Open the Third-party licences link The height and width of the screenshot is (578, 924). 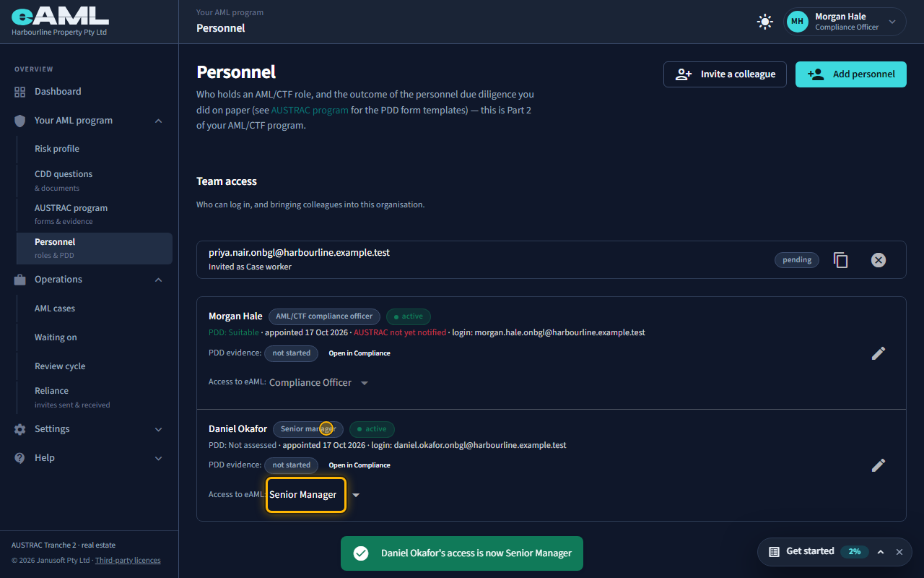pos(128,561)
